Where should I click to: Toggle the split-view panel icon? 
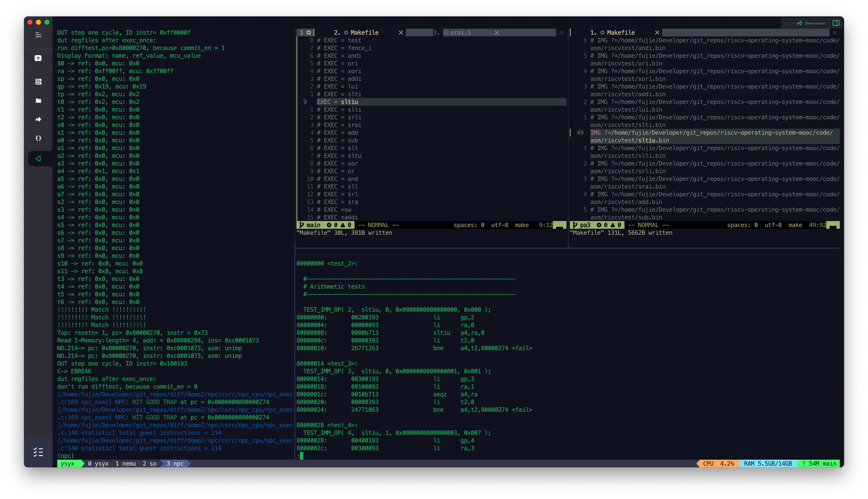(836, 23)
